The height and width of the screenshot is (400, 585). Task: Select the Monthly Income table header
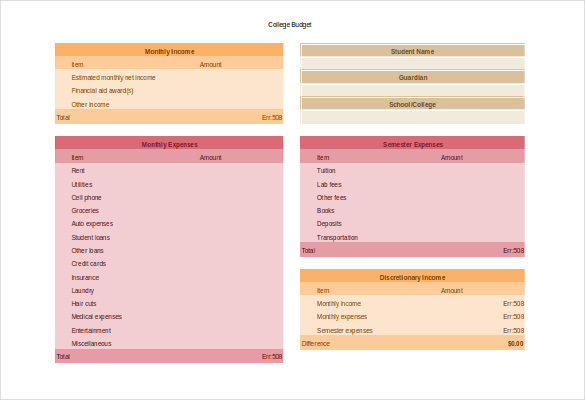point(169,50)
